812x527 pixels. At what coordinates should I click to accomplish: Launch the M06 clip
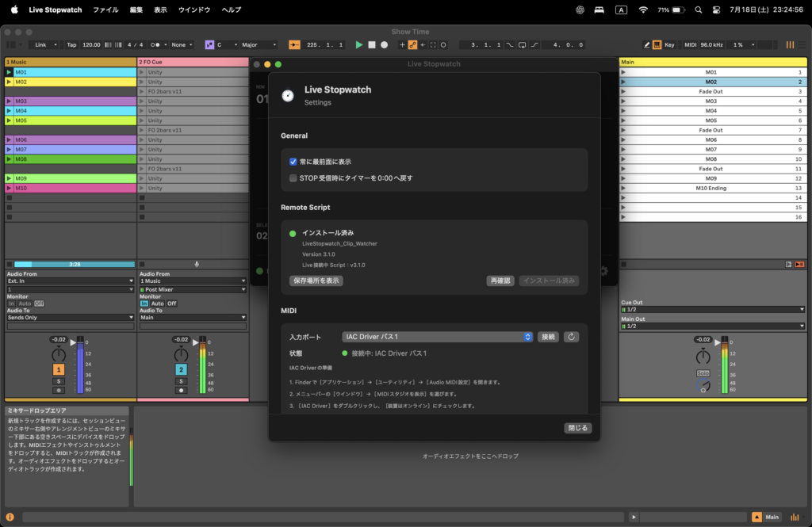point(9,139)
